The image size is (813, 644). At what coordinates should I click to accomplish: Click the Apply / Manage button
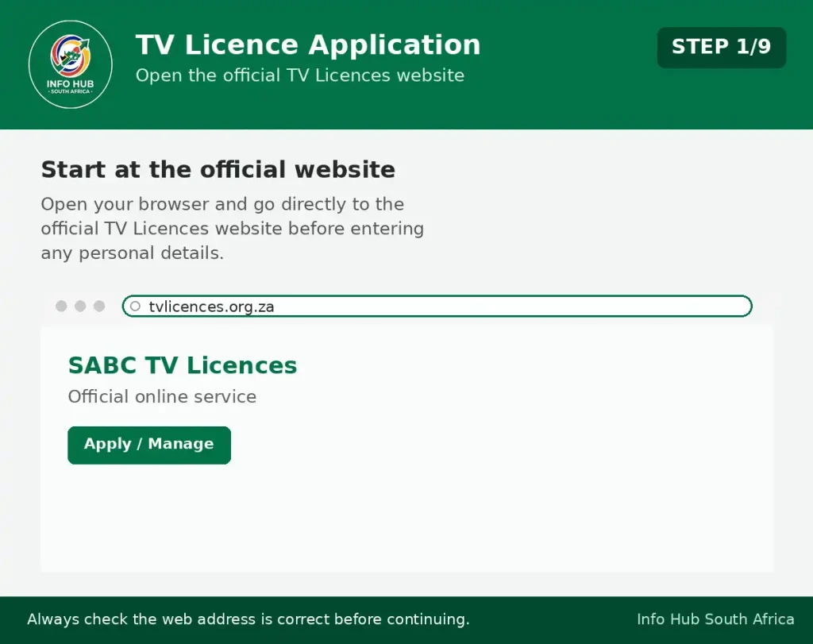pyautogui.click(x=149, y=445)
